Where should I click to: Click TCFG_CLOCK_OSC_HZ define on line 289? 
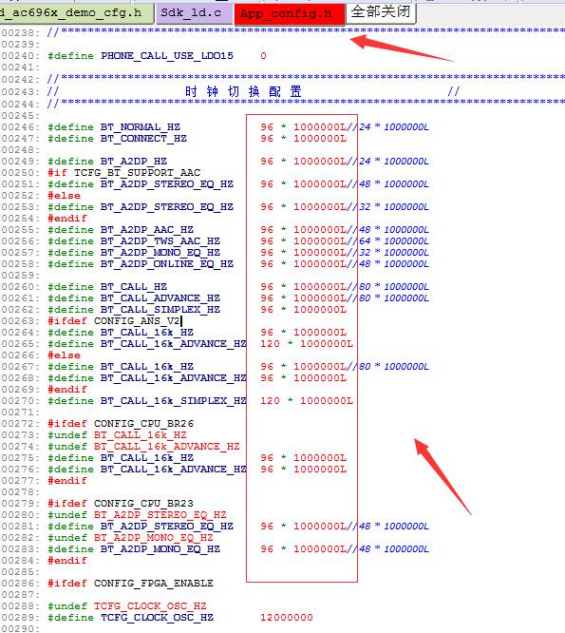click(157, 618)
